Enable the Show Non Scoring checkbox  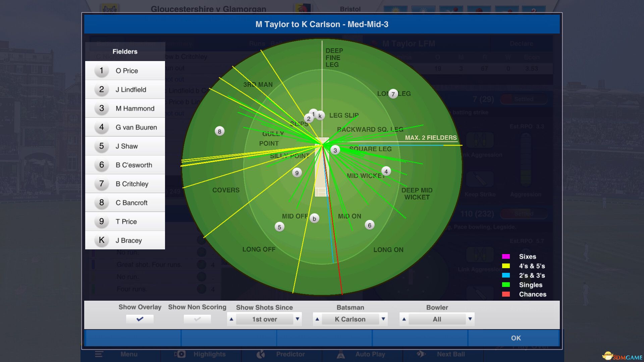(x=197, y=319)
